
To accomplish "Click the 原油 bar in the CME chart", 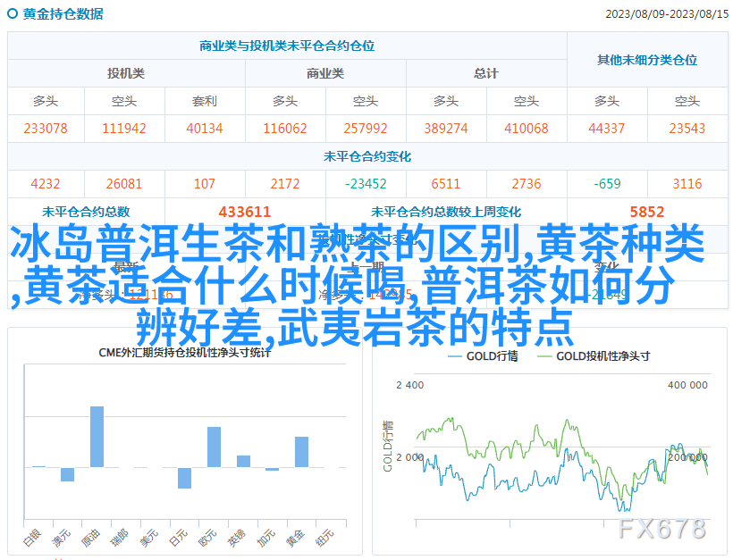I will coord(97,436).
